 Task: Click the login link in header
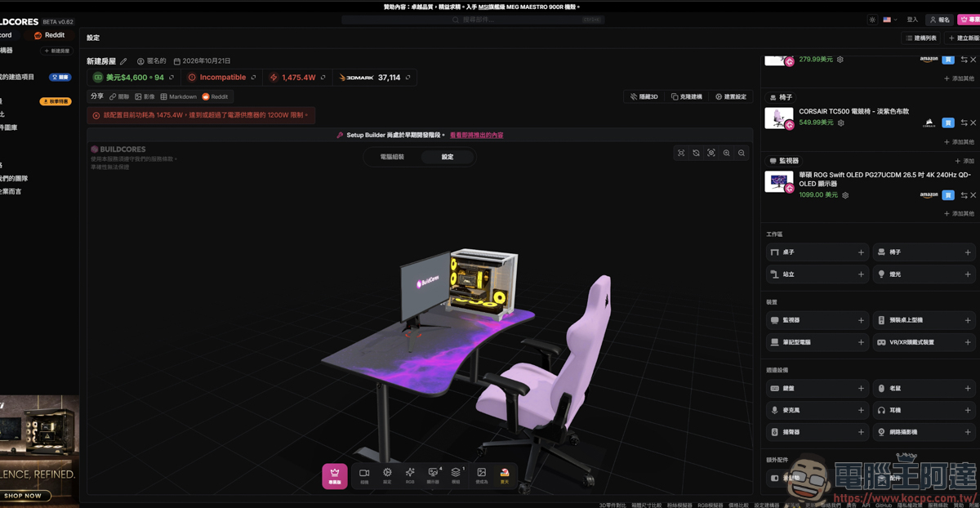click(912, 20)
